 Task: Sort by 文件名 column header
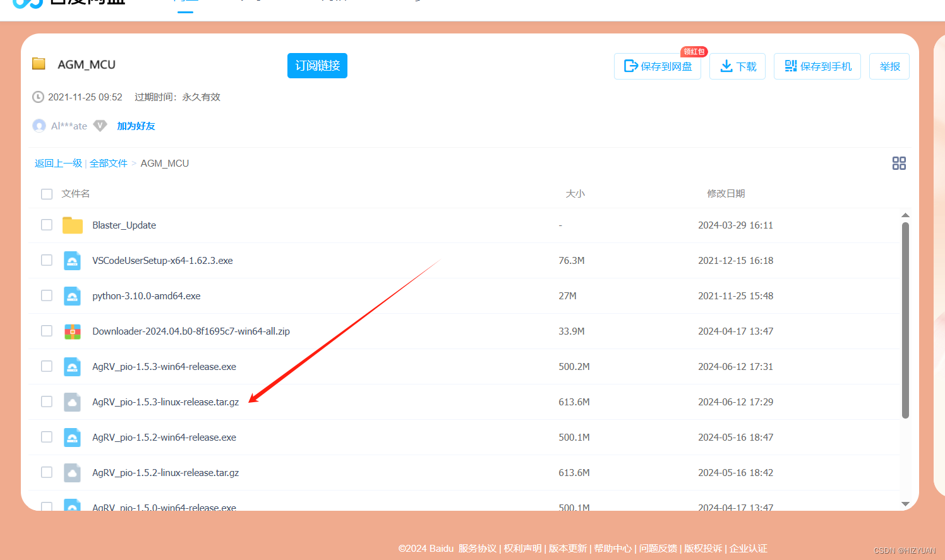[76, 194]
